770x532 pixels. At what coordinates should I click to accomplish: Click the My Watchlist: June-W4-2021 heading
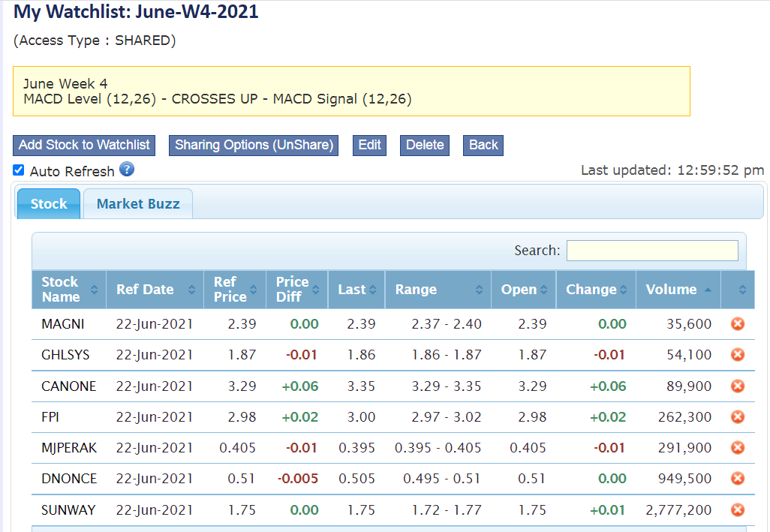pyautogui.click(x=136, y=12)
